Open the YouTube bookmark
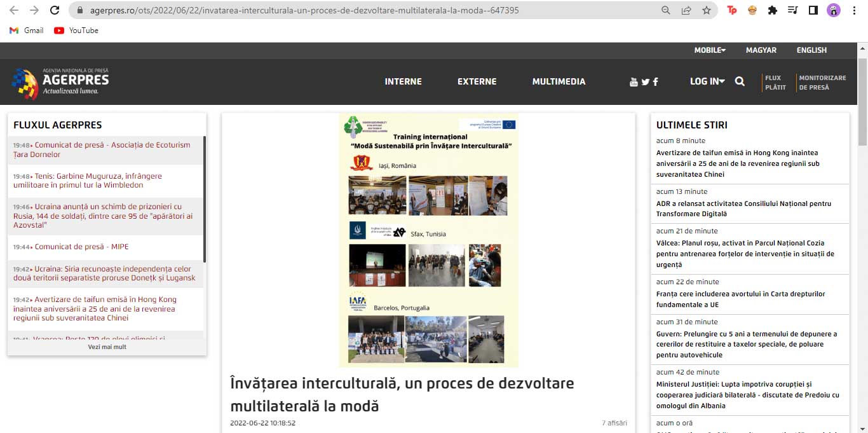The image size is (868, 433). (x=76, y=31)
